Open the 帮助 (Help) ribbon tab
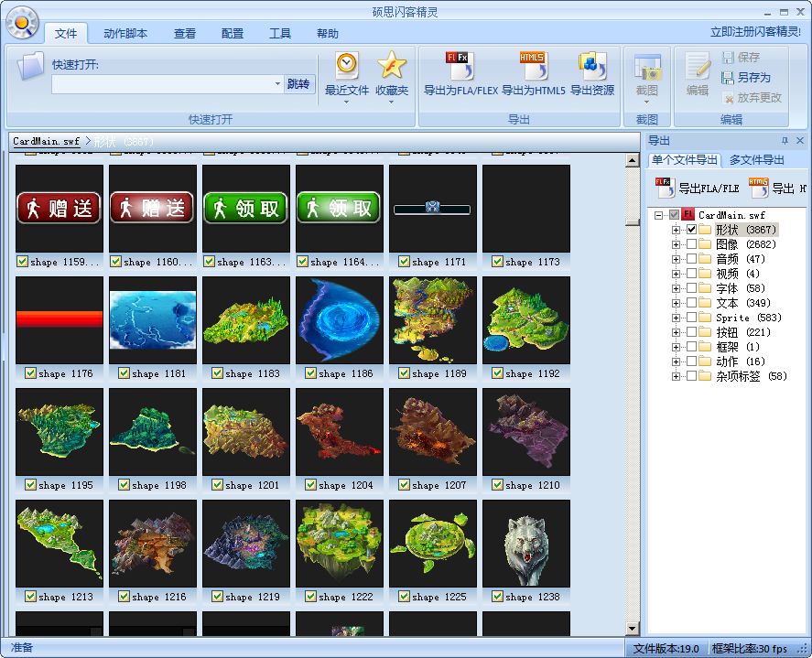The image size is (812, 658). [328, 33]
